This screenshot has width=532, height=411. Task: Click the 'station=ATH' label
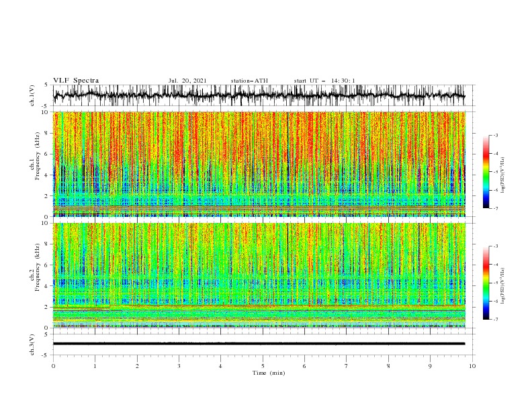coord(249,81)
